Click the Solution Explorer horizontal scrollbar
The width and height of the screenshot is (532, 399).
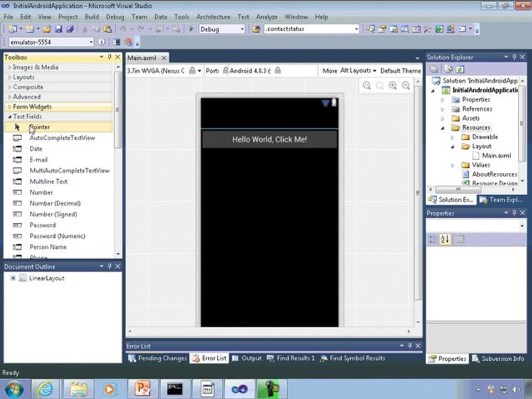coord(458,190)
